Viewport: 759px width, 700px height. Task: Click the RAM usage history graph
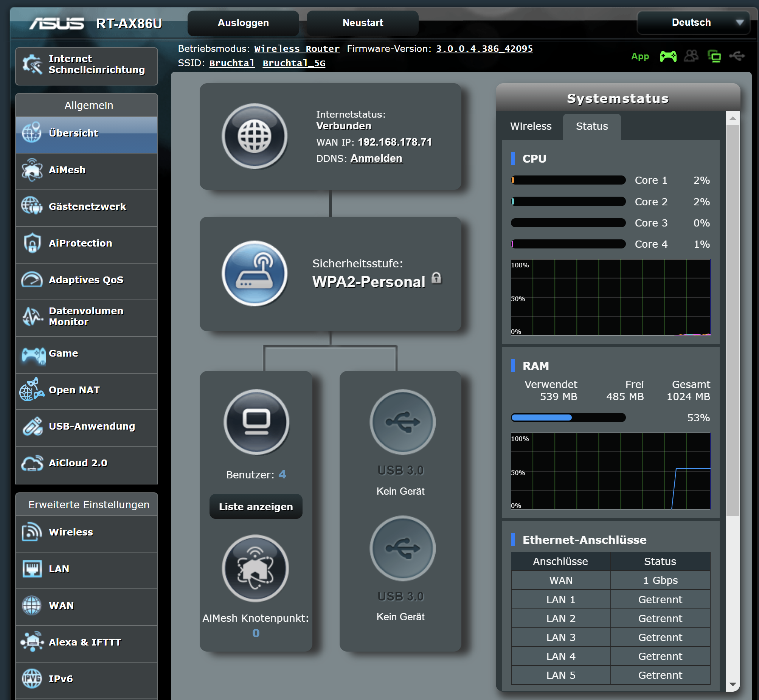[610, 471]
